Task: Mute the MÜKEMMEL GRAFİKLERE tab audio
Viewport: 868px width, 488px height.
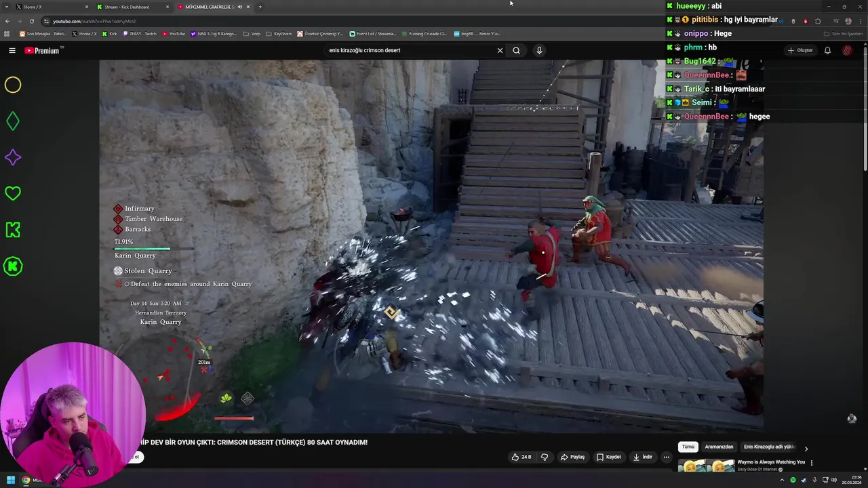Action: [x=239, y=7]
